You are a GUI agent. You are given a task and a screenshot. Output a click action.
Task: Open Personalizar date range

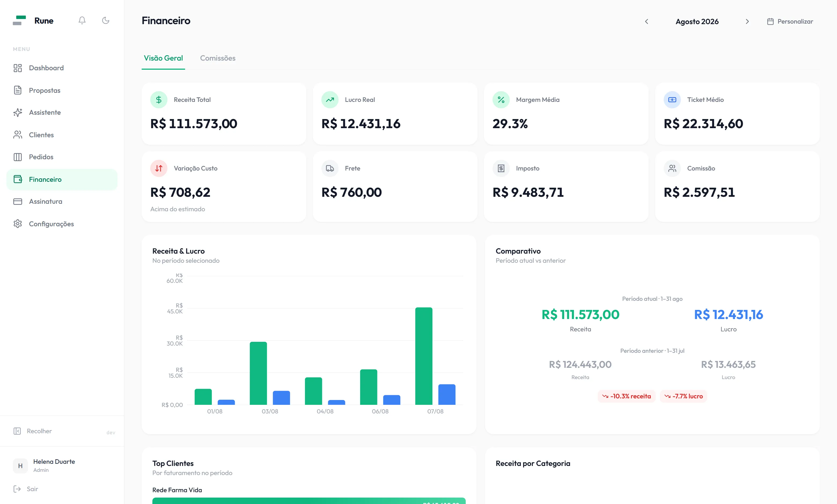(790, 21)
